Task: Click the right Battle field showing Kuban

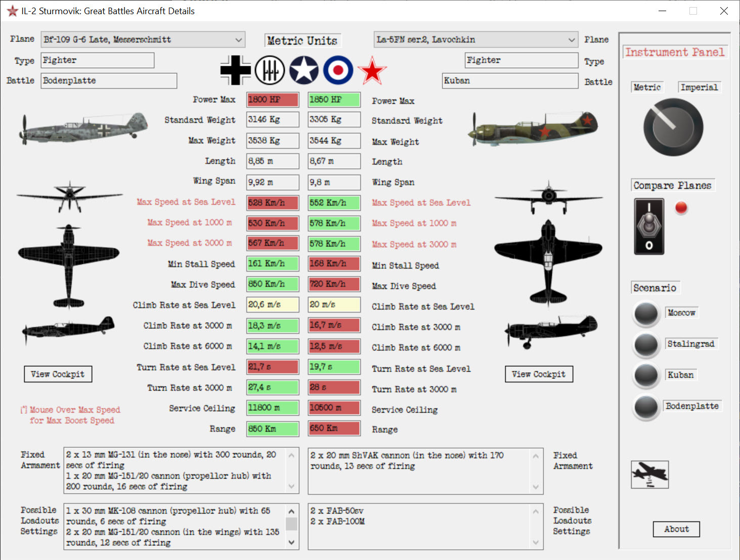Action: (x=510, y=81)
